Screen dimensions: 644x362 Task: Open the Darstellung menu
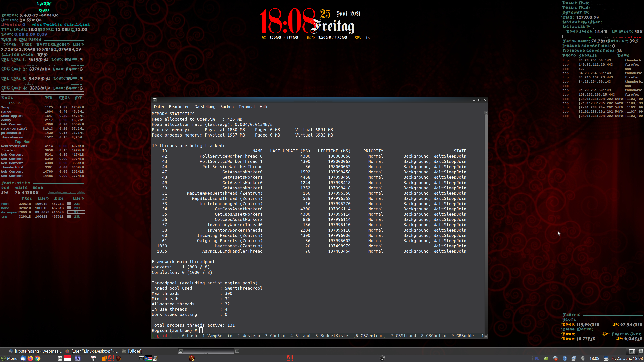[205, 107]
